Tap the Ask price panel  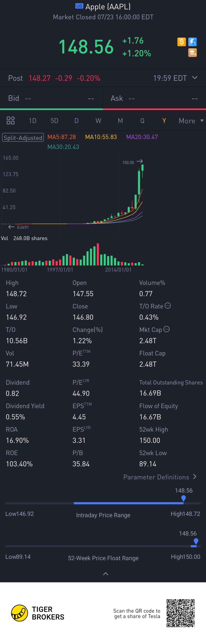pos(154,98)
